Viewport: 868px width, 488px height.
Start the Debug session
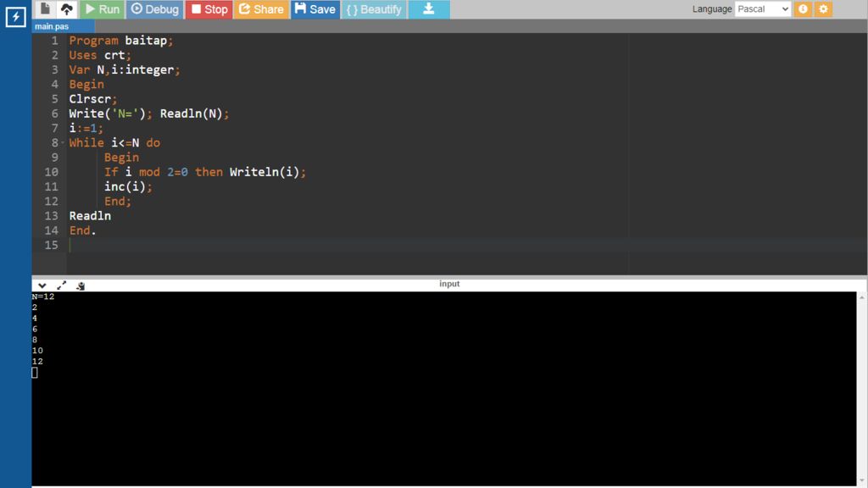pos(155,8)
